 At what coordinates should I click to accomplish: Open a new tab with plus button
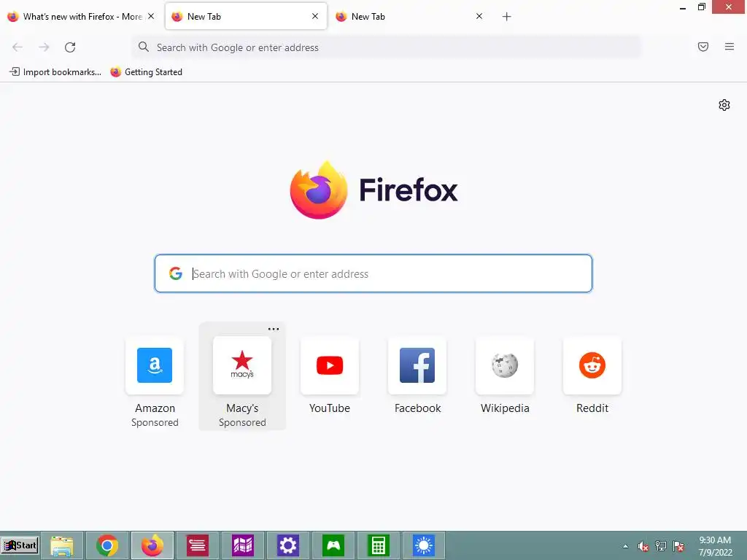pos(506,17)
